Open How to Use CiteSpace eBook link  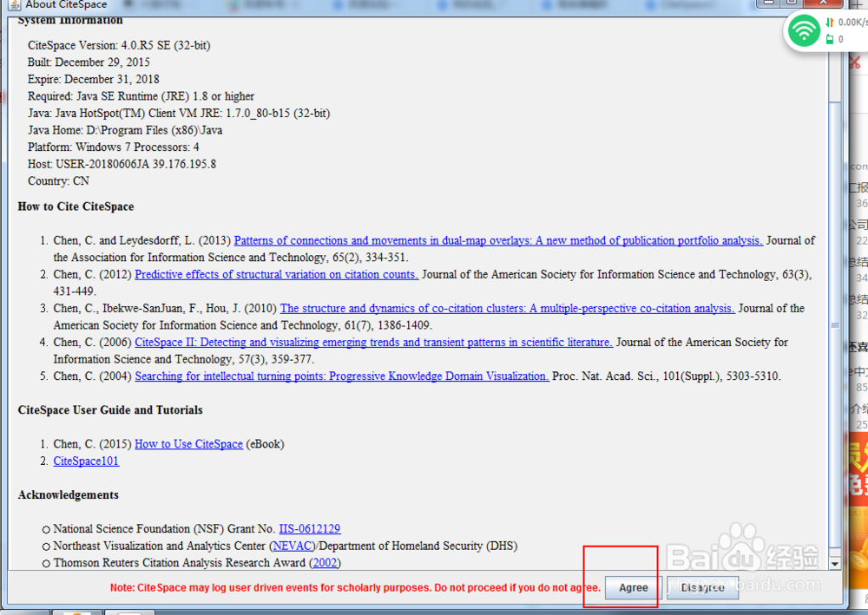[188, 444]
